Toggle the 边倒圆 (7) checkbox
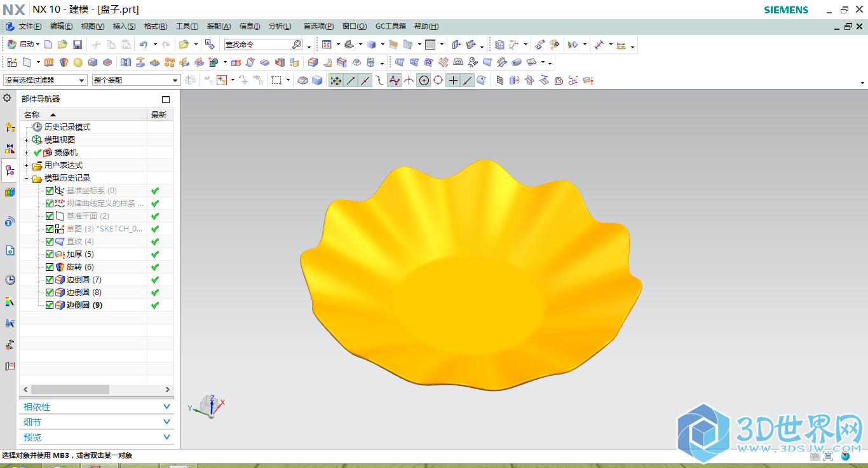Image resolution: width=868 pixels, height=468 pixels. click(x=50, y=280)
